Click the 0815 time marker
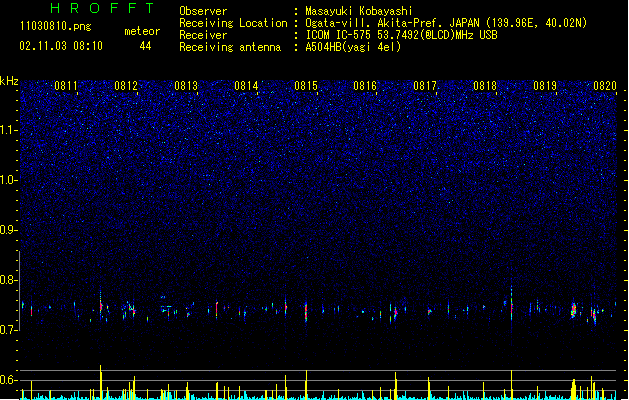629x400 pixels. pyautogui.click(x=306, y=86)
